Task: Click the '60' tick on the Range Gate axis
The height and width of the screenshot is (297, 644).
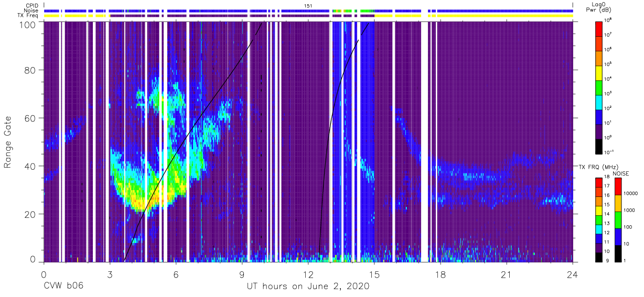Action: (x=30, y=118)
